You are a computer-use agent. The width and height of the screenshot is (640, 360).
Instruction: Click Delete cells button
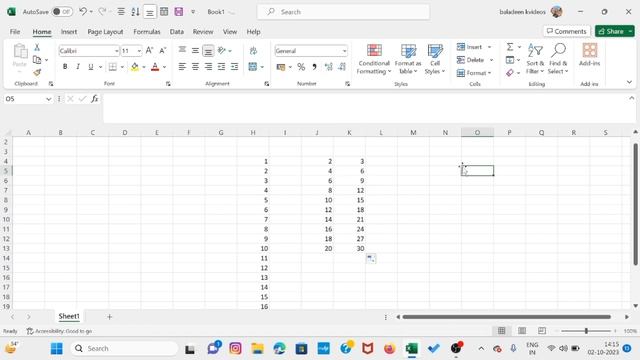click(x=470, y=60)
